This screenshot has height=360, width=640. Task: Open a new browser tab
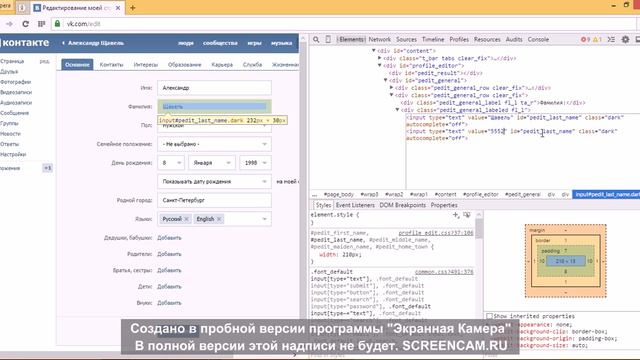(x=133, y=8)
